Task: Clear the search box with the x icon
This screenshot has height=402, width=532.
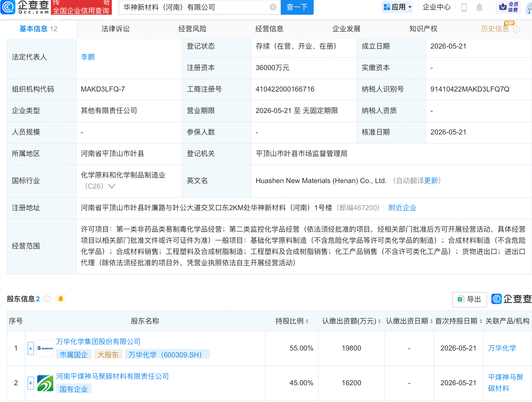Action: click(273, 7)
